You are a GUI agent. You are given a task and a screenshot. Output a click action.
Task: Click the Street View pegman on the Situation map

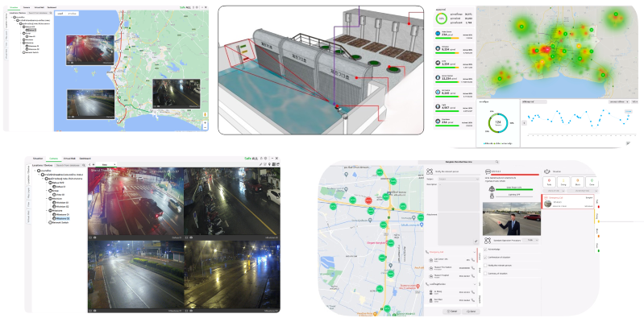(x=205, y=115)
